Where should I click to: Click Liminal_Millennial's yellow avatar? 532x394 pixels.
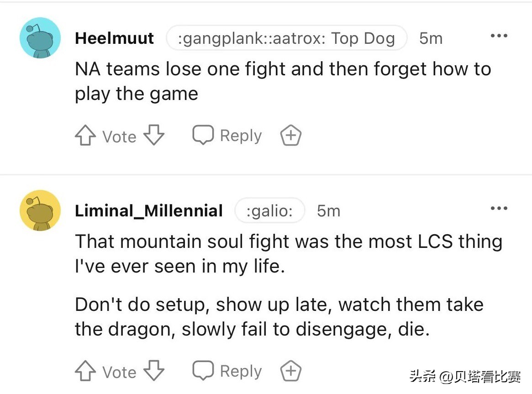tap(40, 210)
